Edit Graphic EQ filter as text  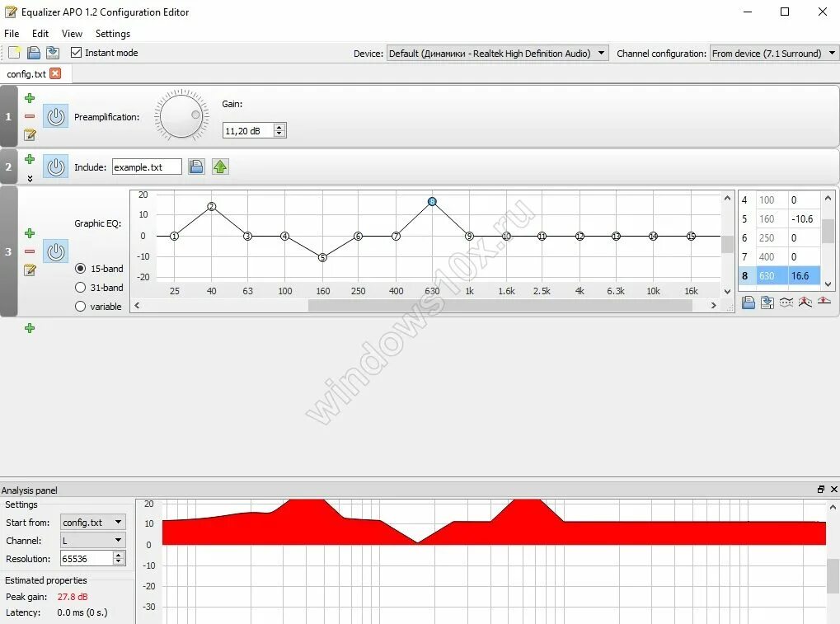[30, 270]
